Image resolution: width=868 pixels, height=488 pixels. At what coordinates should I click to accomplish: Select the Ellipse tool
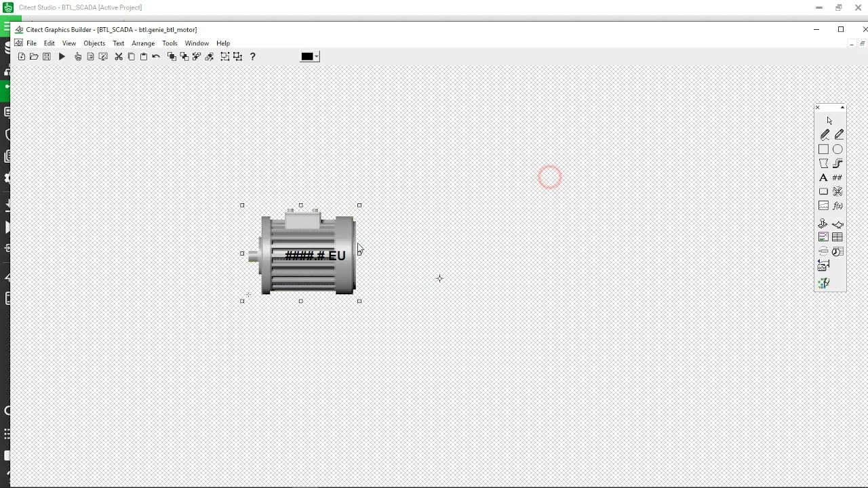click(837, 149)
